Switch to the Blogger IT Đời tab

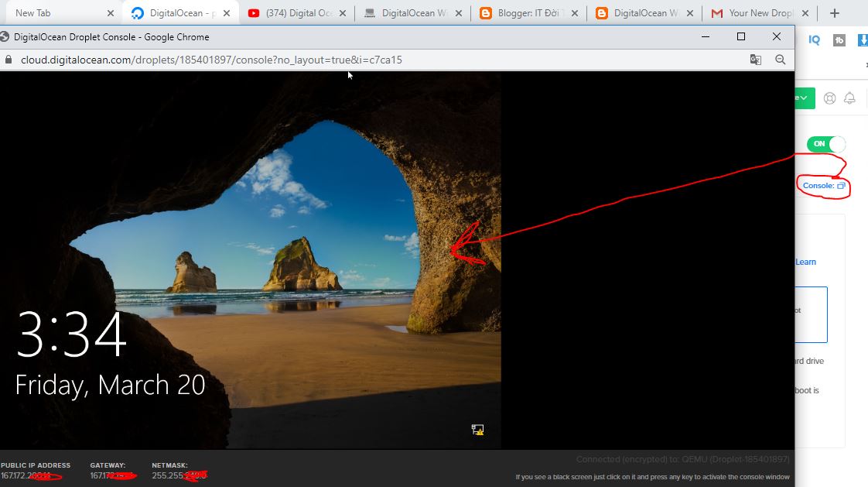click(x=528, y=12)
